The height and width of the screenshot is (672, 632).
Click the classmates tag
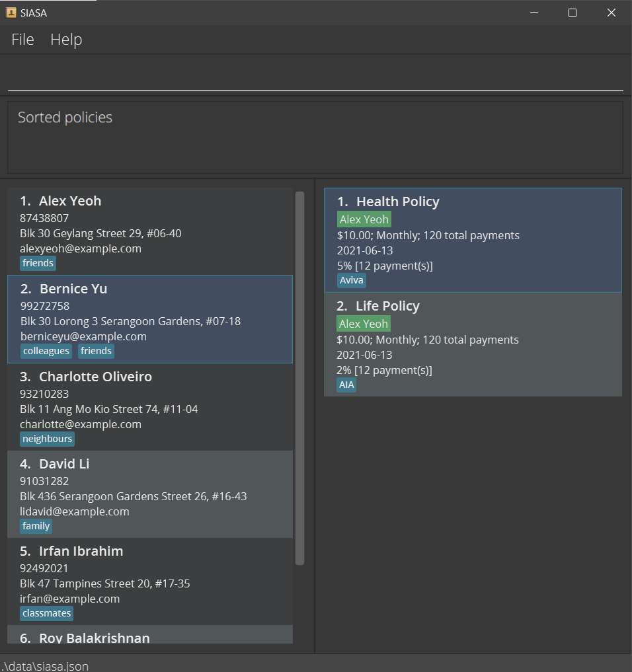coord(46,613)
